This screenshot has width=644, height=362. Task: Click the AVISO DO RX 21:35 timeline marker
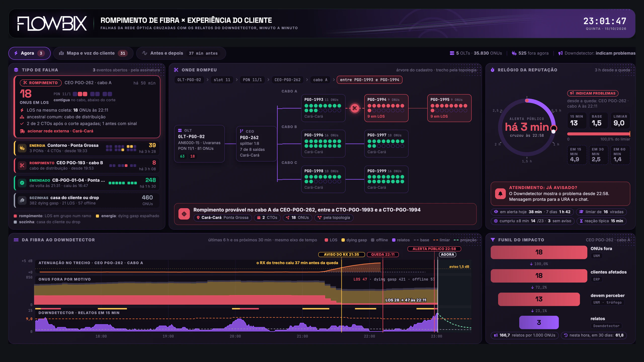click(x=341, y=255)
